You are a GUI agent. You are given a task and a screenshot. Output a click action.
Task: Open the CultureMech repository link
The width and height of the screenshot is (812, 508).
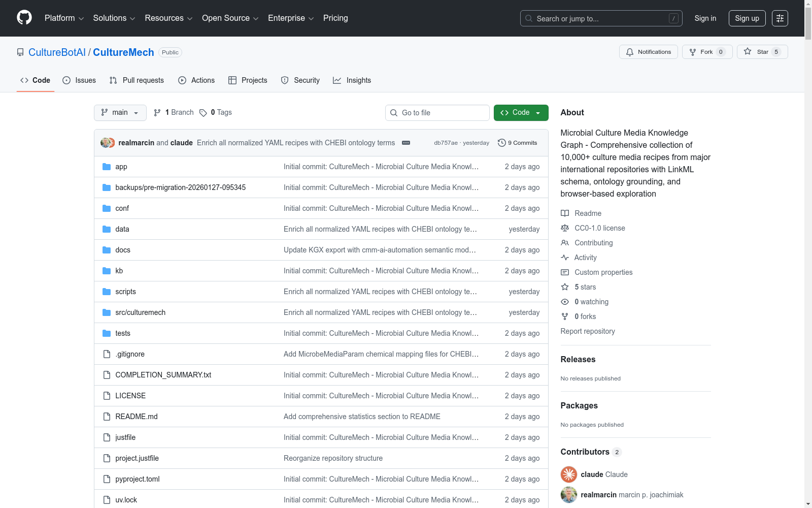123,52
